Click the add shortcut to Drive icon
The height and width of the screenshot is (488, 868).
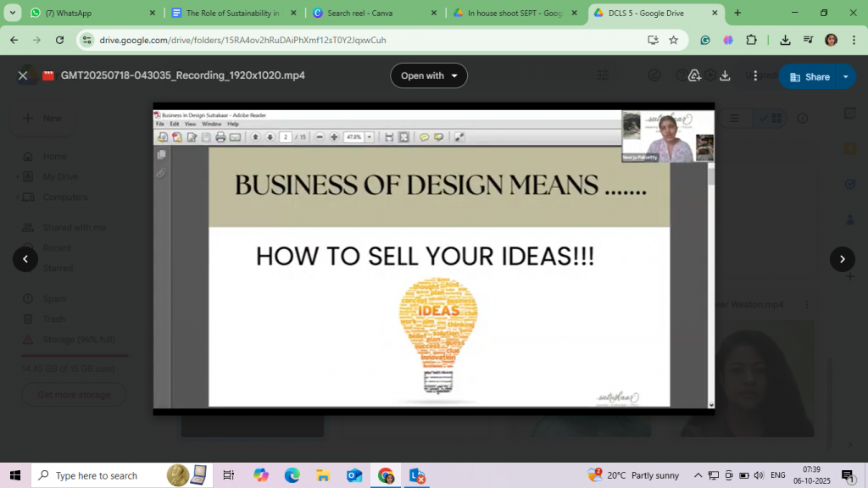[x=694, y=75]
